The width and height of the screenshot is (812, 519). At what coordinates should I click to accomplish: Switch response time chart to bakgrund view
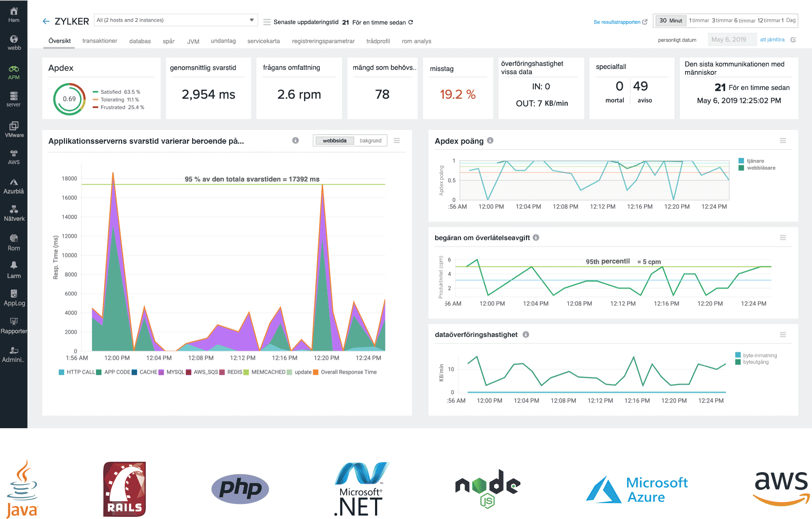tap(370, 140)
